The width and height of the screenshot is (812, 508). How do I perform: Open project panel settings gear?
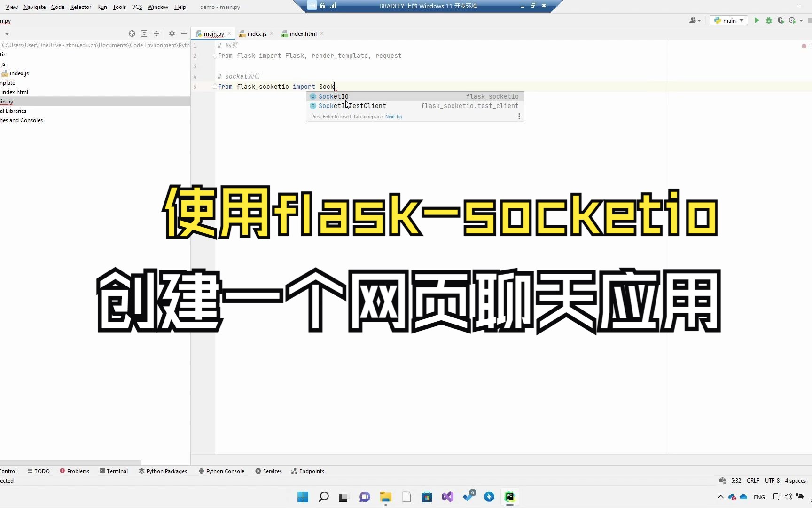click(x=172, y=33)
